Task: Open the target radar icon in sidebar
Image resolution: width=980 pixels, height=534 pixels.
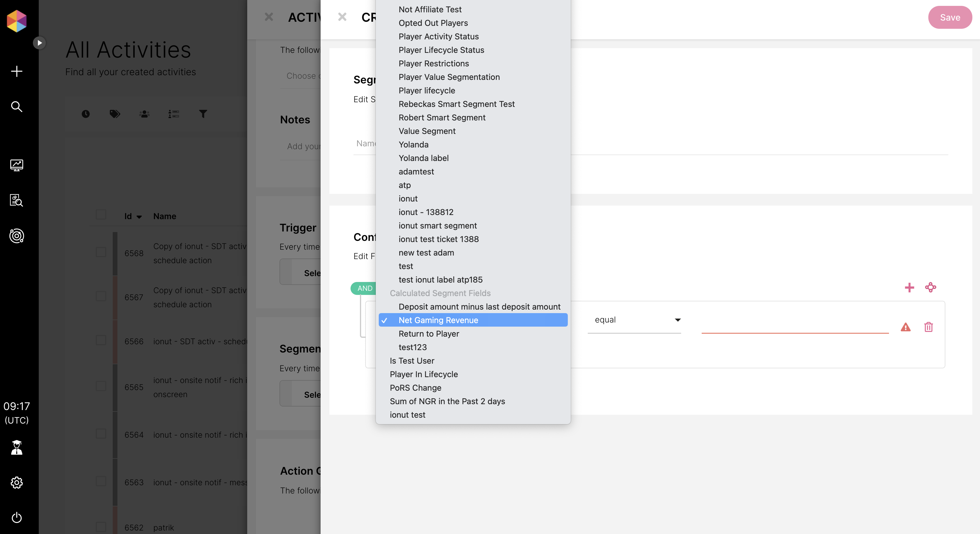Action: tap(16, 236)
